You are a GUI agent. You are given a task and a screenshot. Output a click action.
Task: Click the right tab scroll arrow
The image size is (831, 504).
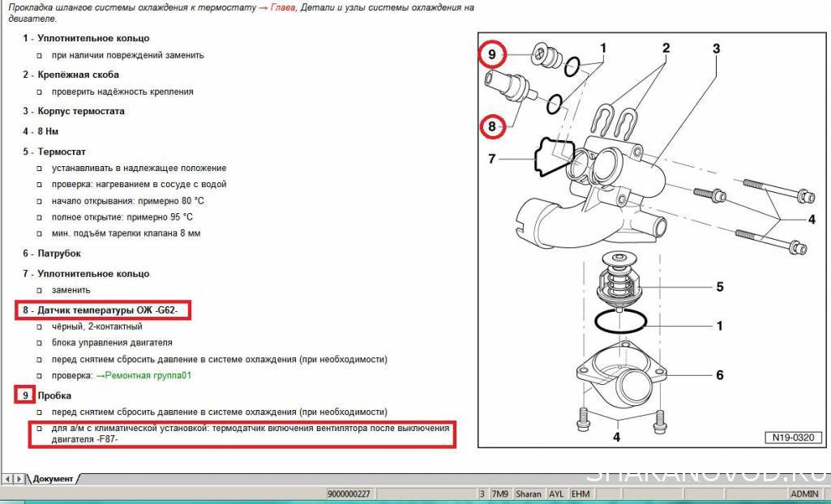(x=18, y=480)
